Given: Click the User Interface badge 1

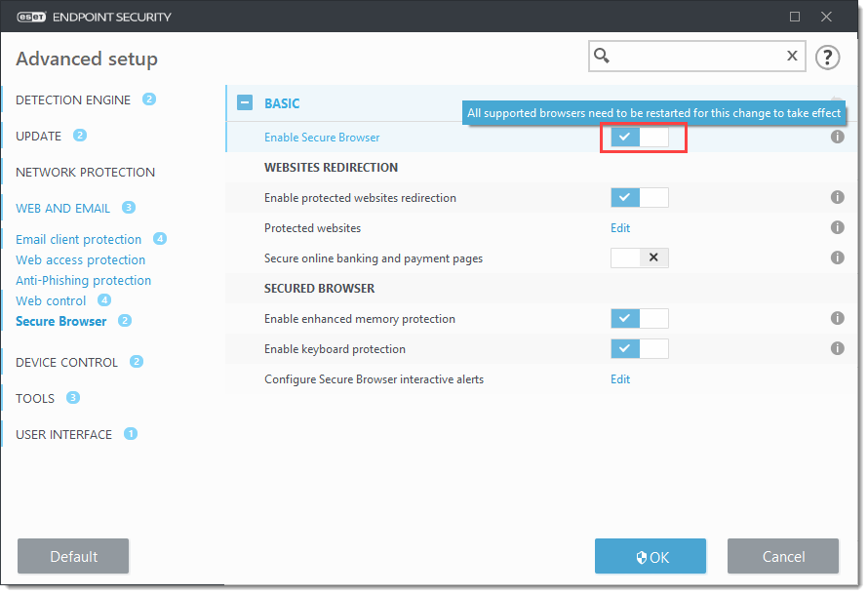Looking at the screenshot, I should tap(130, 434).
